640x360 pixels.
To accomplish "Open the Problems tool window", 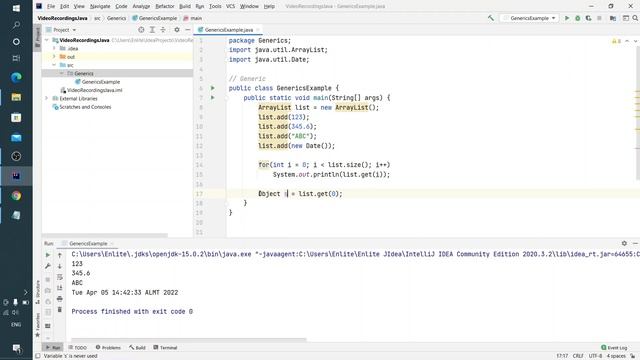I will pyautogui.click(x=108, y=347).
